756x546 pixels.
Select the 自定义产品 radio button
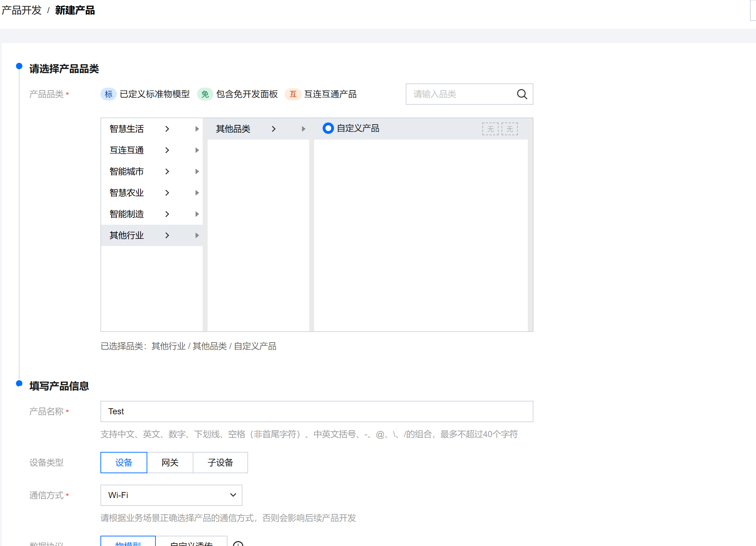[328, 128]
